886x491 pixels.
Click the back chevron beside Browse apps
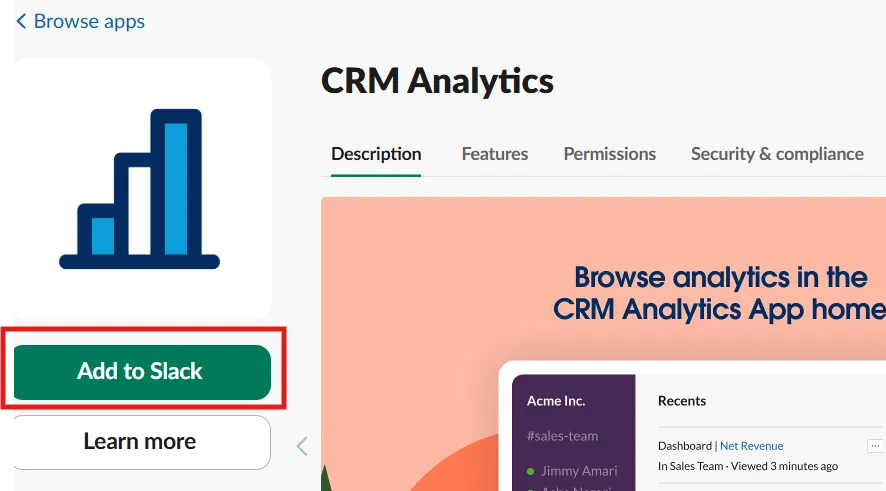21,21
